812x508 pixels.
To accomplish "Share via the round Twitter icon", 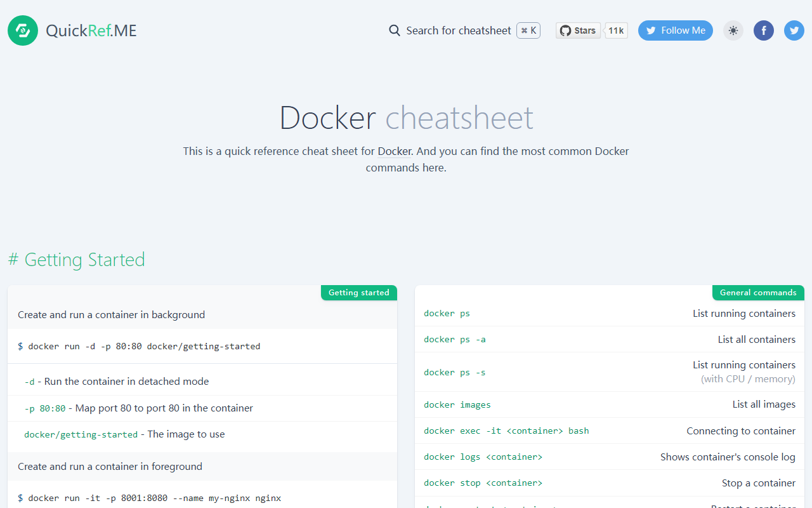I will click(x=794, y=30).
